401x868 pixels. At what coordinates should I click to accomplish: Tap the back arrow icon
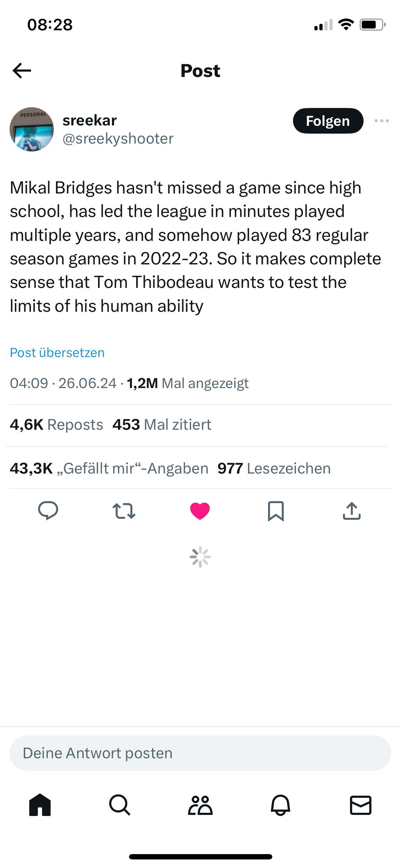point(22,71)
